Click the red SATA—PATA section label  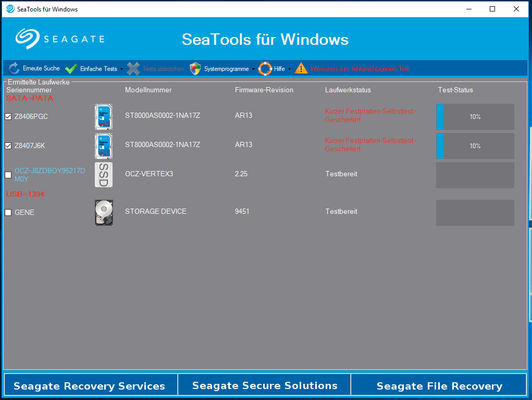click(30, 98)
